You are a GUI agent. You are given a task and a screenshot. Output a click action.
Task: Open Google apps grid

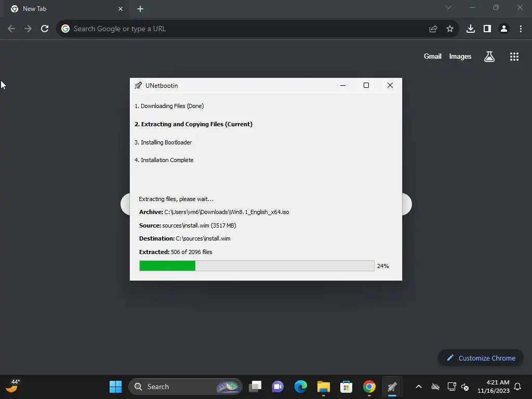tap(514, 57)
